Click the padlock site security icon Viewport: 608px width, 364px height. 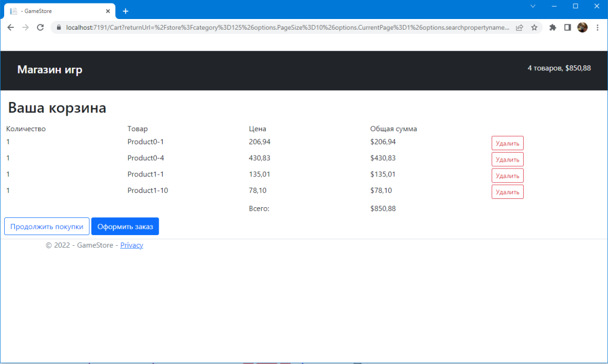58,27
